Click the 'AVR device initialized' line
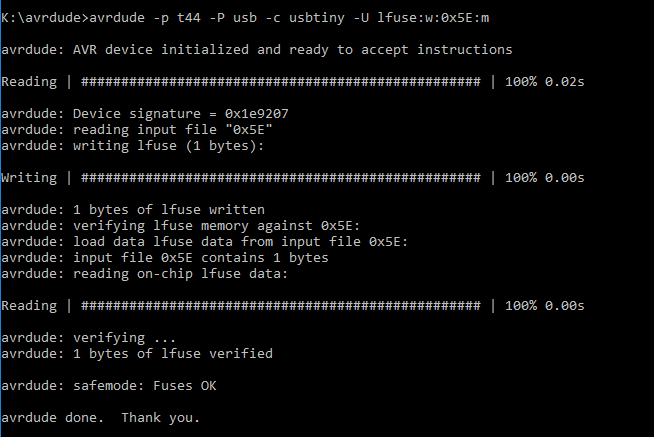654x437 pixels. (257, 50)
